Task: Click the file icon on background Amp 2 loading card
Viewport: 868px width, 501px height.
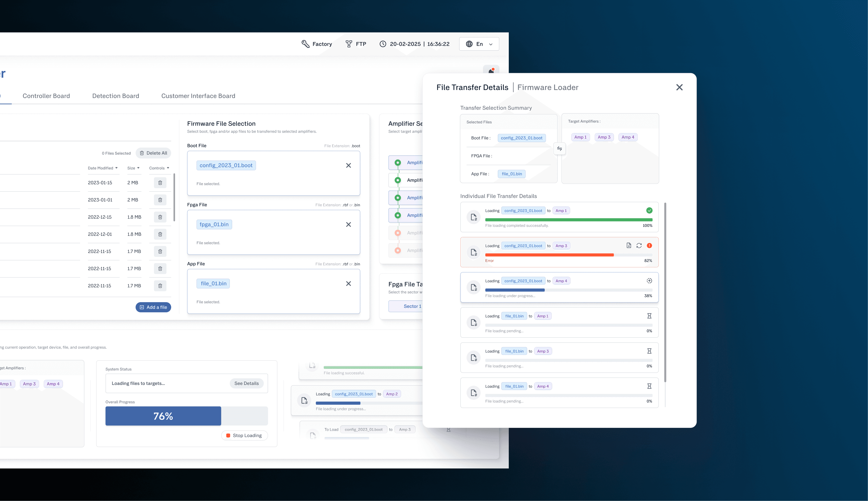Action: coord(304,401)
